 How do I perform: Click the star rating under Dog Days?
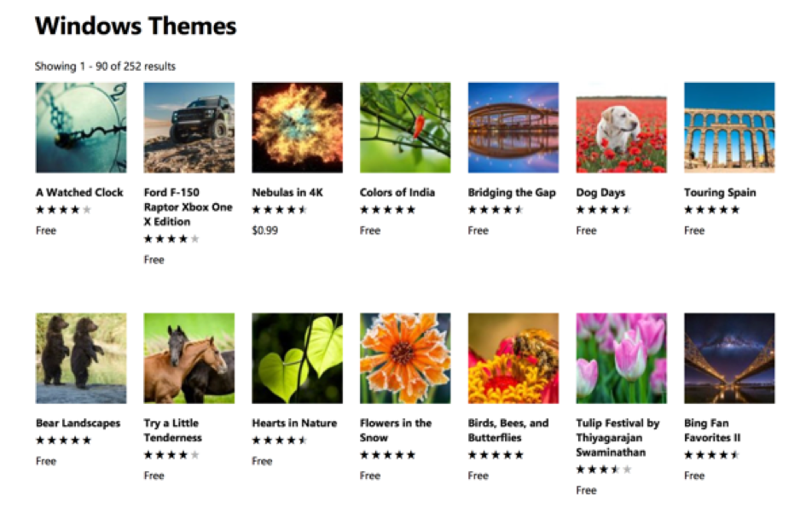pyautogui.click(x=603, y=210)
